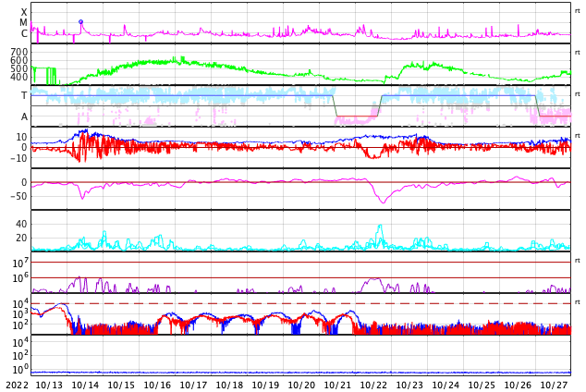Click the 400 tick on solar wind speed axis

(19, 77)
